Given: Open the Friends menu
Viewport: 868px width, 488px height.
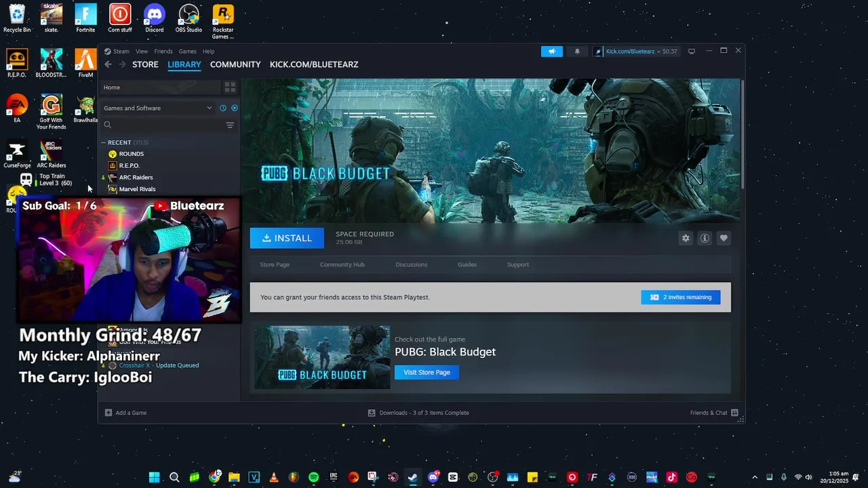Looking at the screenshot, I should tap(163, 52).
